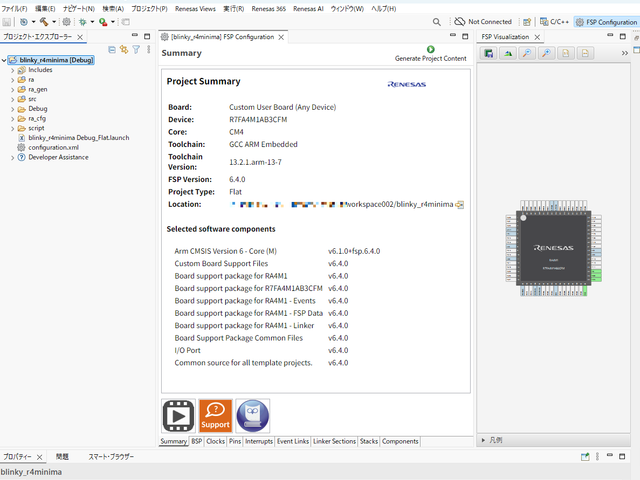Image resolution: width=640 pixels, height=480 pixels.
Task: Switch to the Stacks tab
Action: click(369, 441)
